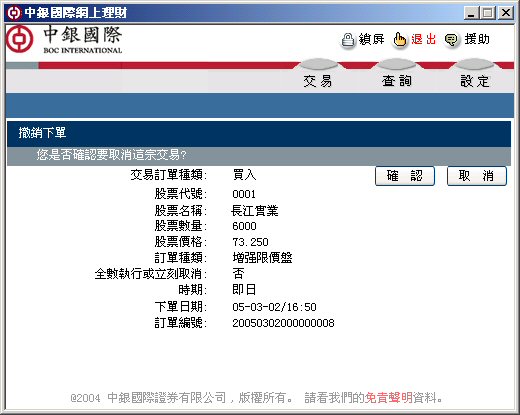The height and width of the screenshot is (415, 520).
Task: Minimize the application window
Action: pyautogui.click(x=471, y=13)
